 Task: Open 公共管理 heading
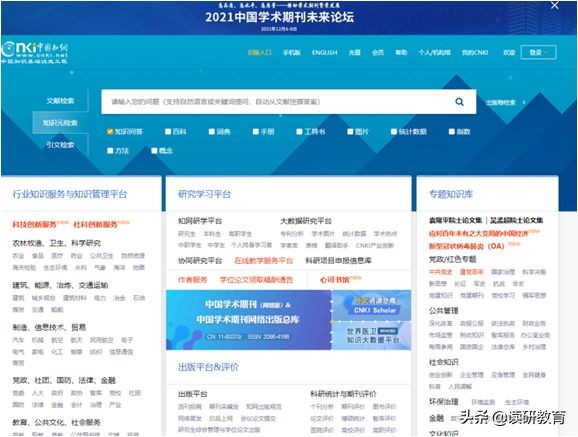(x=443, y=311)
